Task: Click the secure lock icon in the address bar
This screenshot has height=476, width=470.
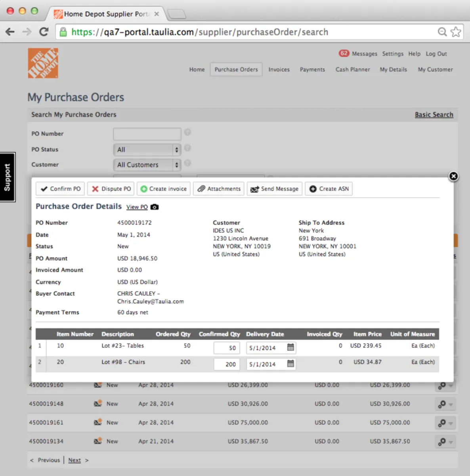Action: [63, 32]
